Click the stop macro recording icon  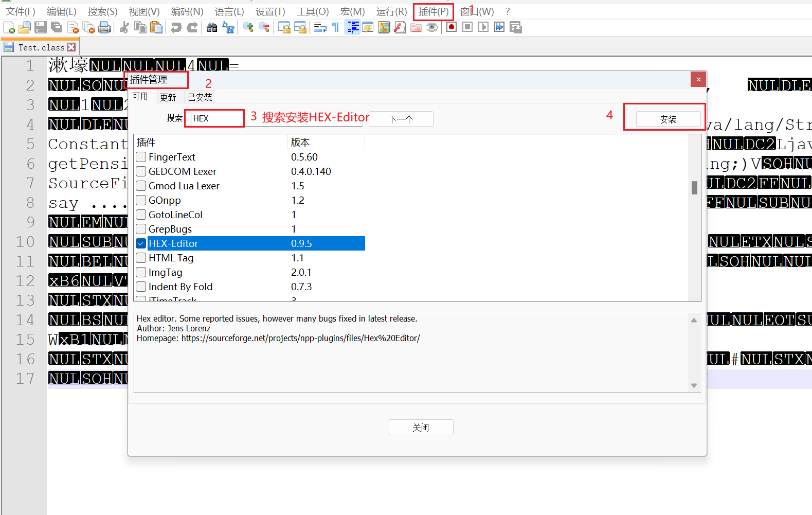click(467, 27)
